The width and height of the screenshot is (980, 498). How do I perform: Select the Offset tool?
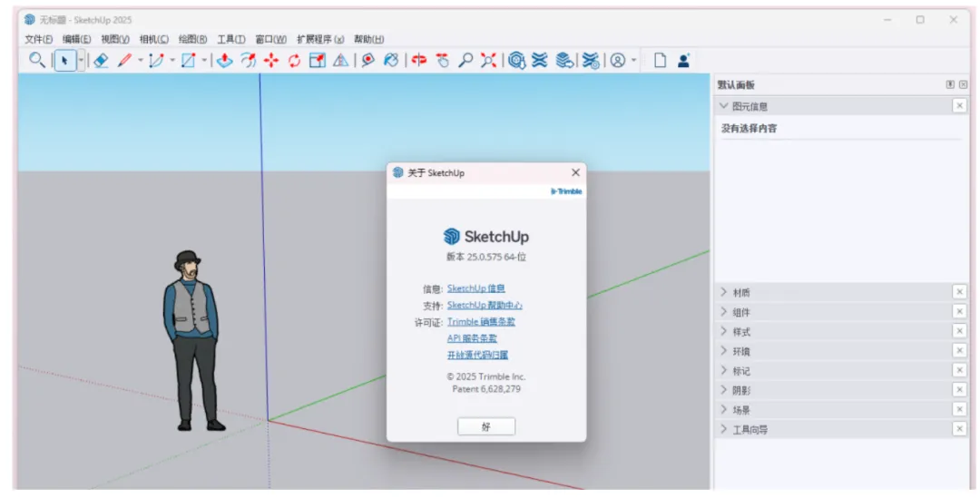[248, 60]
